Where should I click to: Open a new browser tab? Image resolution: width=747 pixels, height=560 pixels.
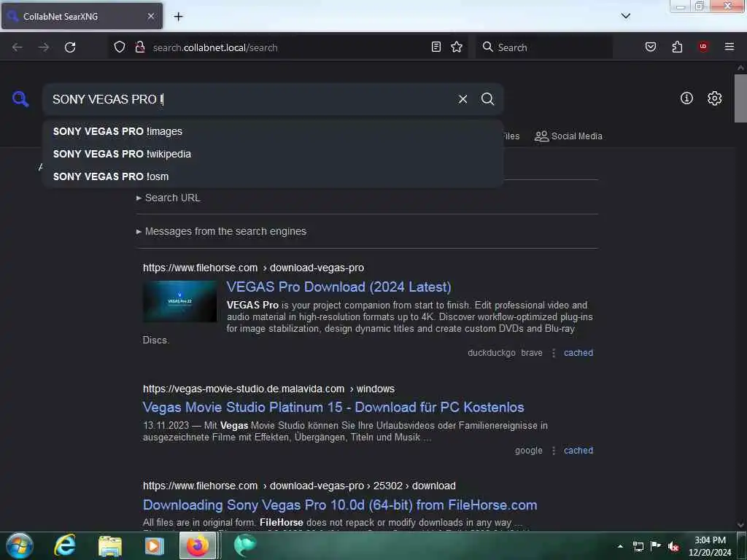[178, 17]
